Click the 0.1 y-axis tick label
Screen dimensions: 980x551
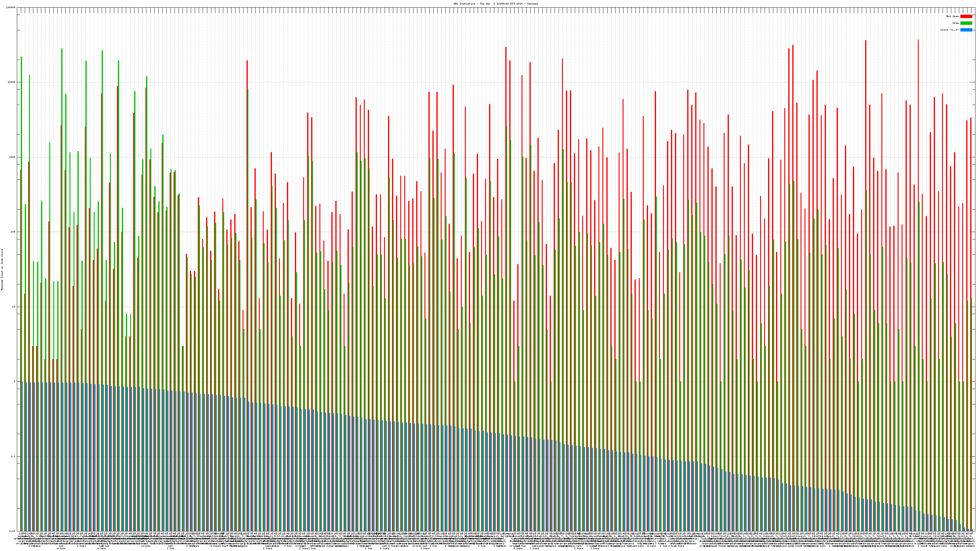click(x=13, y=456)
